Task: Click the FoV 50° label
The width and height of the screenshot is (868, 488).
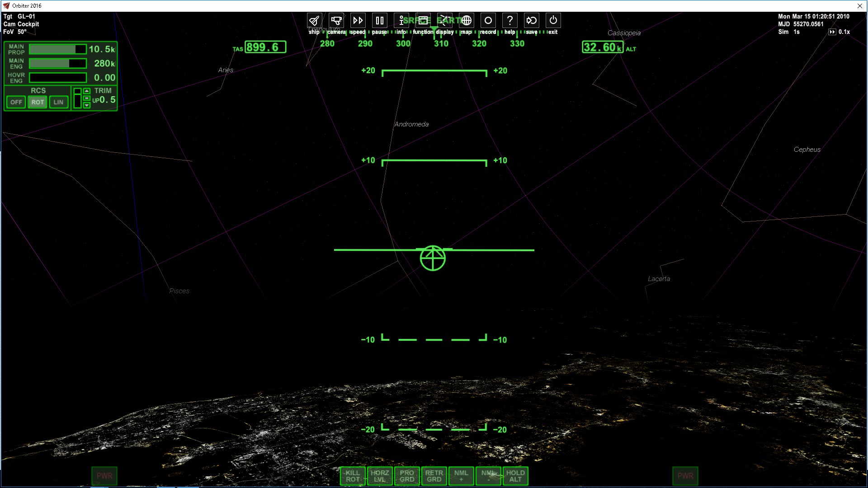Action: click(15, 32)
